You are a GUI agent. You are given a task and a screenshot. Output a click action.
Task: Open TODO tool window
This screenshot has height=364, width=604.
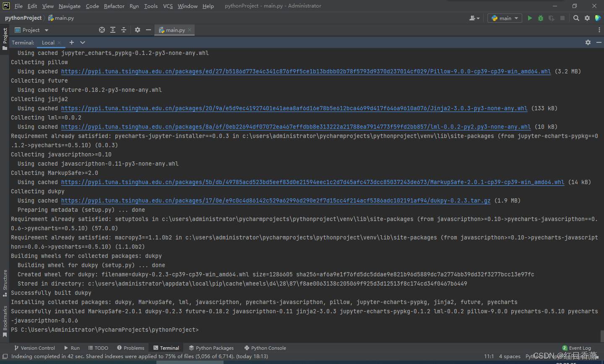pos(98,348)
